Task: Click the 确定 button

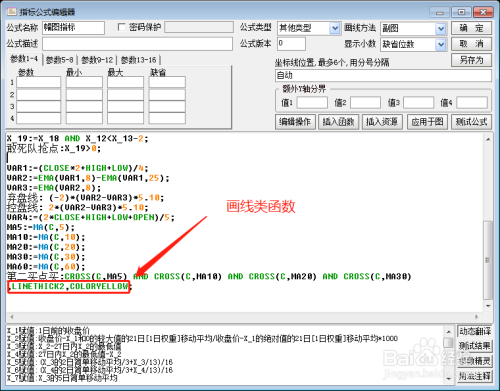Action: (x=471, y=28)
